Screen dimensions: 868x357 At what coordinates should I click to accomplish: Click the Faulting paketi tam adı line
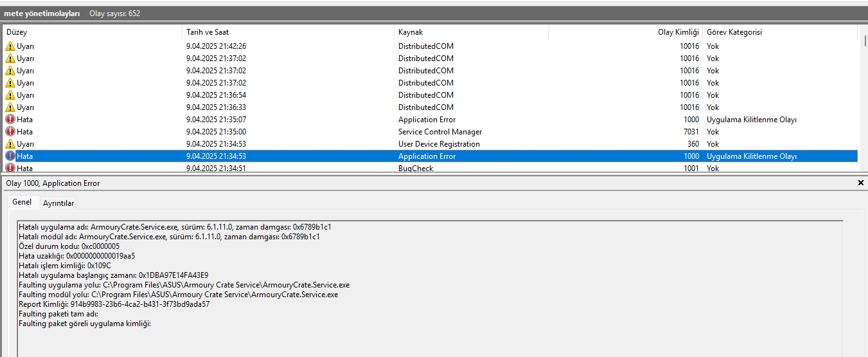click(58, 314)
